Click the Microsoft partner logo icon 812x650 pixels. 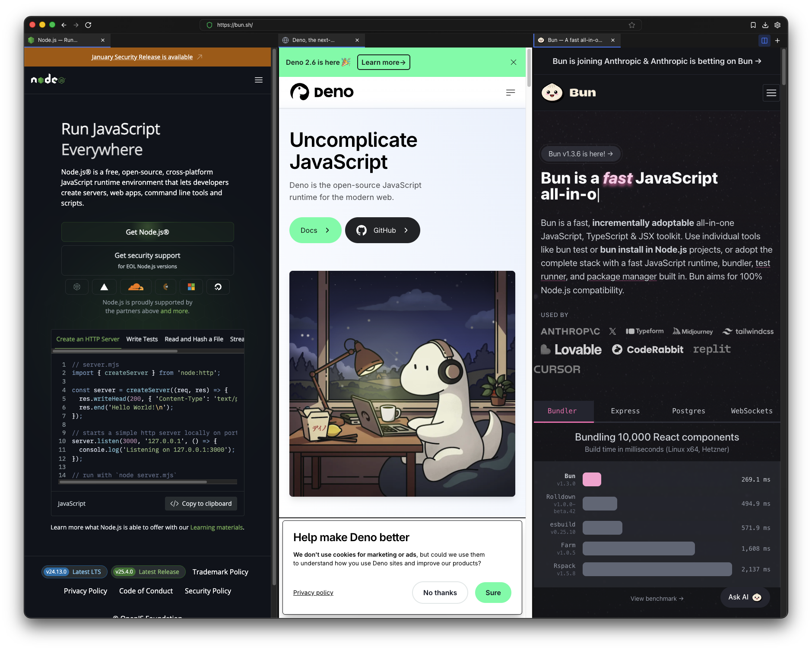[191, 287]
